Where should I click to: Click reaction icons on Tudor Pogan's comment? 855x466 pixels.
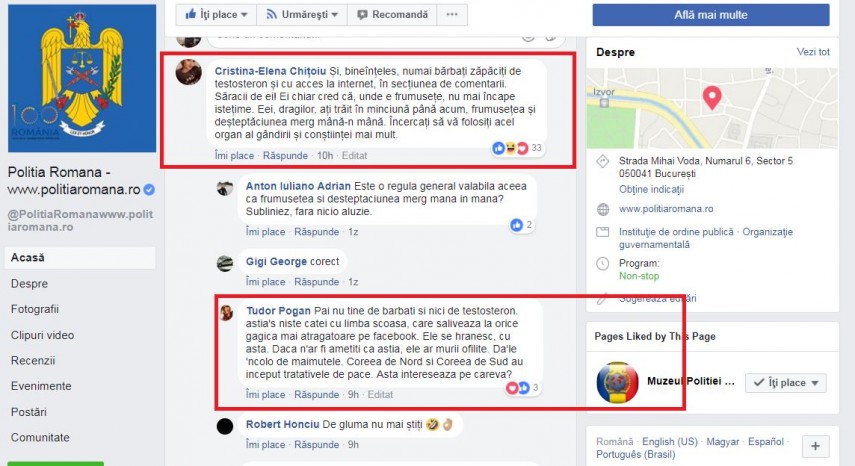point(517,388)
